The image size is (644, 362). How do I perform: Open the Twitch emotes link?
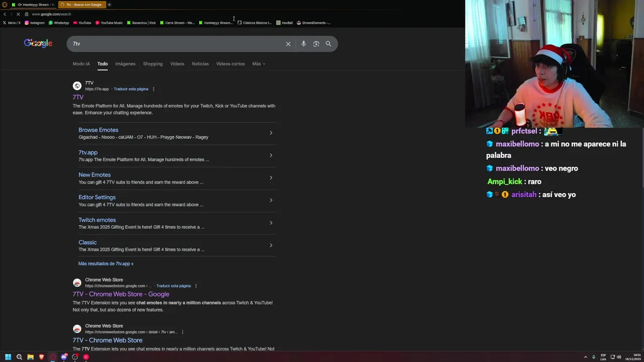tap(97, 220)
